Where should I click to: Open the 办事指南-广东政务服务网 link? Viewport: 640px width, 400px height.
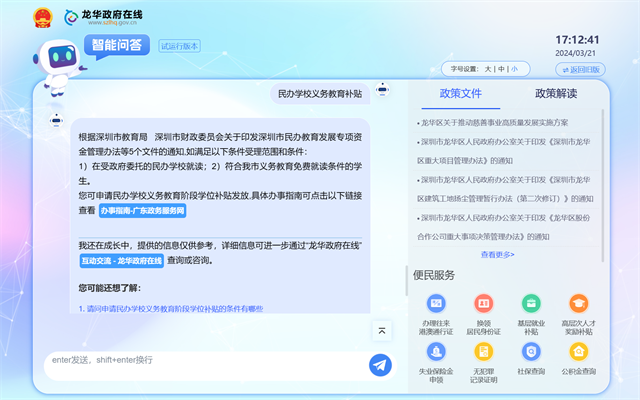pos(142,212)
